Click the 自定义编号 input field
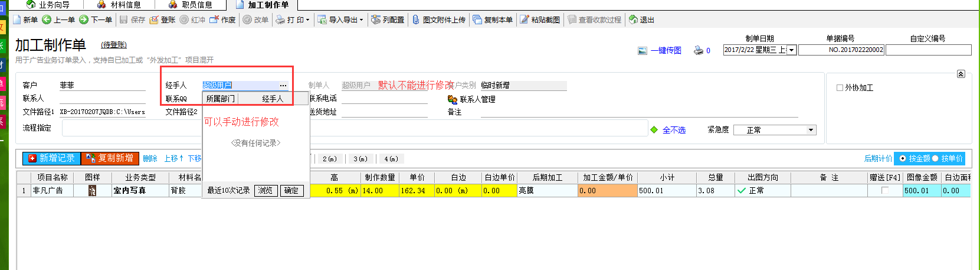The height and width of the screenshot is (270, 980). pos(928,50)
